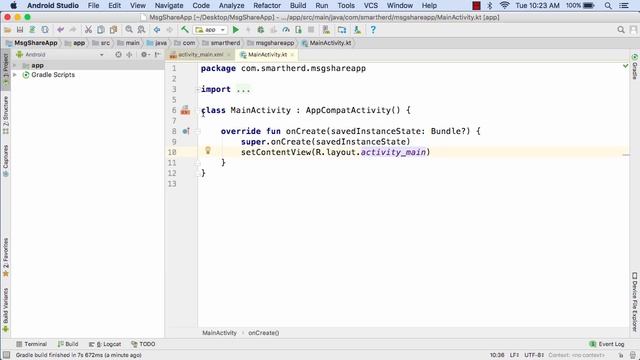Image resolution: width=640 pixels, height=360 pixels.
Task: Open the Event Log tool window
Action: 607,344
